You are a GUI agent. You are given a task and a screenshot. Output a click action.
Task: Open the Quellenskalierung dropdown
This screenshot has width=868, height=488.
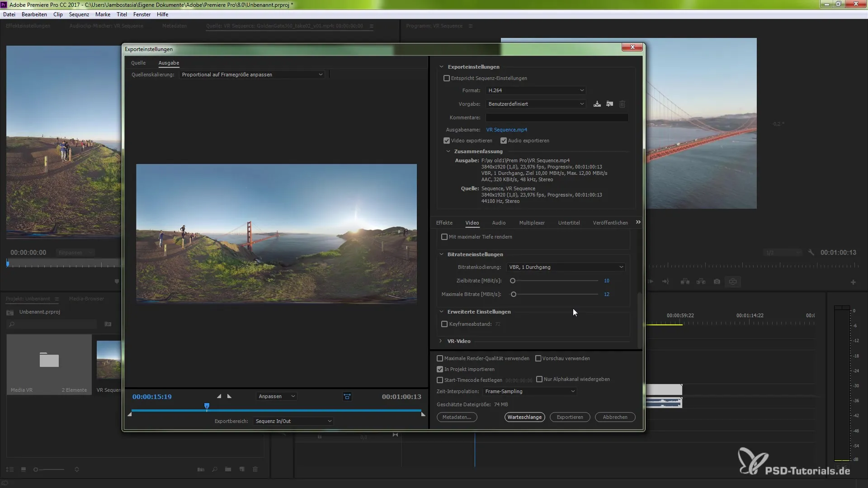(x=252, y=75)
